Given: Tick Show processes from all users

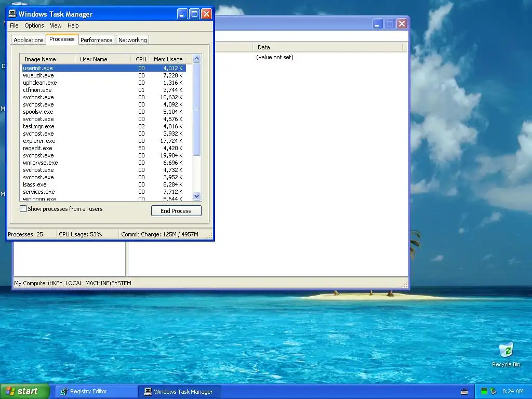Looking at the screenshot, I should pos(23,209).
